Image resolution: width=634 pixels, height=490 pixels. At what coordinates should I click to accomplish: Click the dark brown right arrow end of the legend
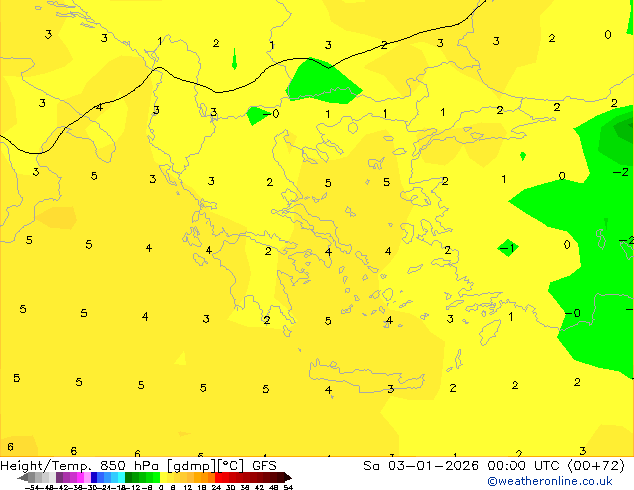click(x=287, y=477)
